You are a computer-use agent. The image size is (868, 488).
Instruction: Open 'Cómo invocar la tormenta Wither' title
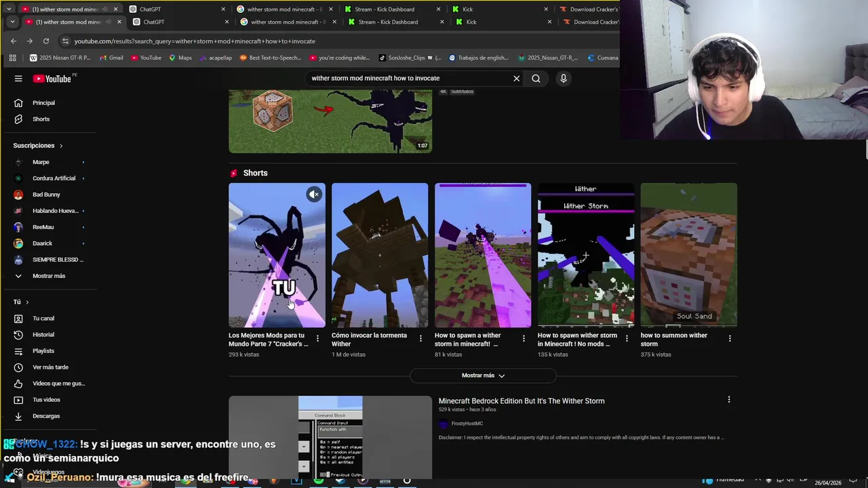point(370,340)
